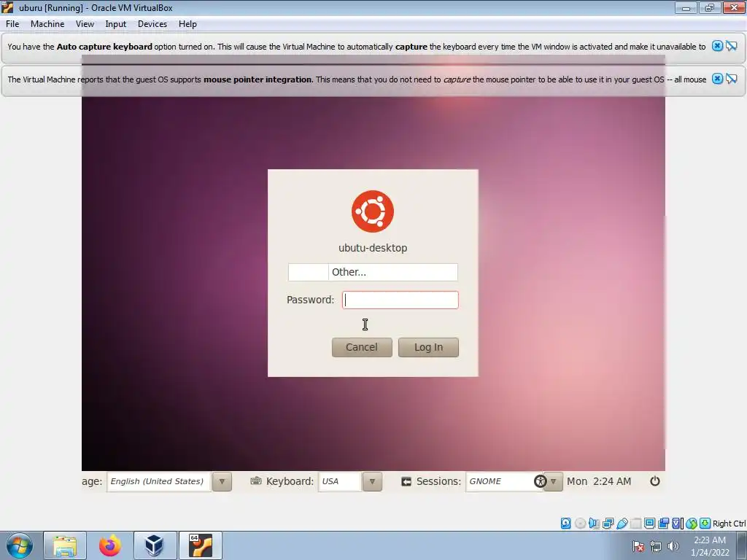Click the Windows clock showing 2:23 AM
This screenshot has height=560, width=747.
[x=710, y=546]
